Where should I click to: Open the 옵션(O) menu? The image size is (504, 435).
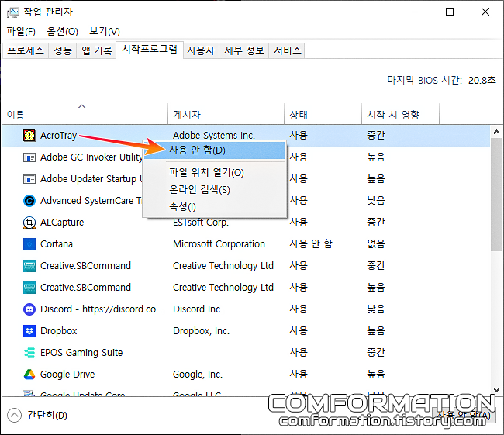[x=62, y=32]
